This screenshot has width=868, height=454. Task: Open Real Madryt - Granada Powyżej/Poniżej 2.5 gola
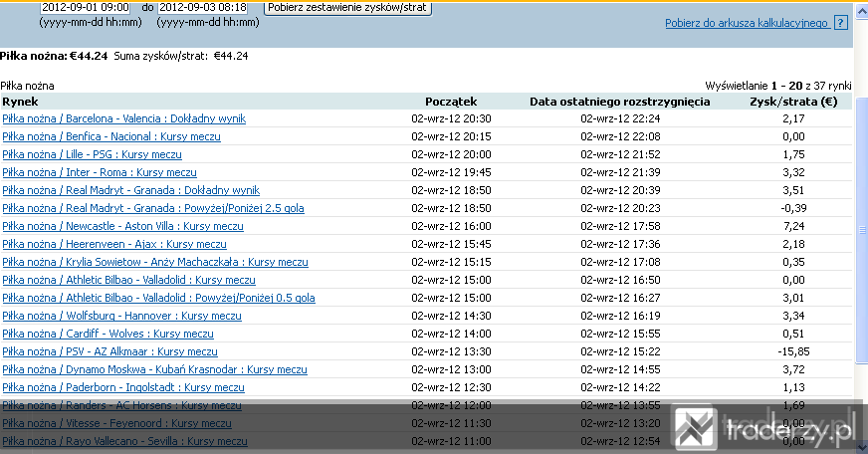coord(153,208)
